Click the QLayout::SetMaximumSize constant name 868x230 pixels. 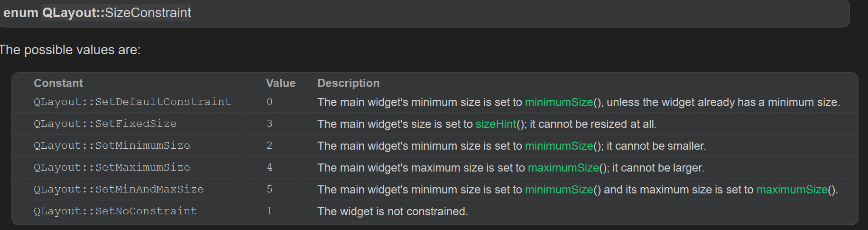112,167
